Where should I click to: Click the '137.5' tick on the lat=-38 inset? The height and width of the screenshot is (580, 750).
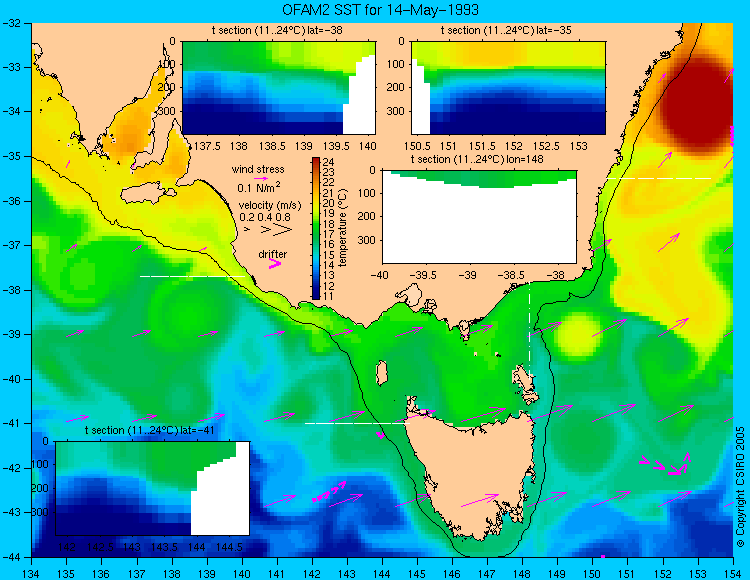207,146
